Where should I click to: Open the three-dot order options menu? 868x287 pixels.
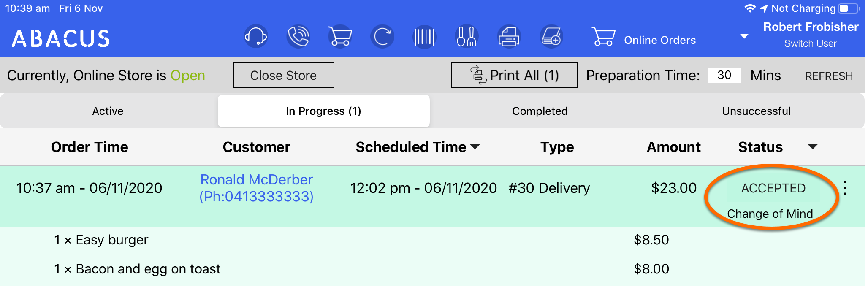coord(845,188)
